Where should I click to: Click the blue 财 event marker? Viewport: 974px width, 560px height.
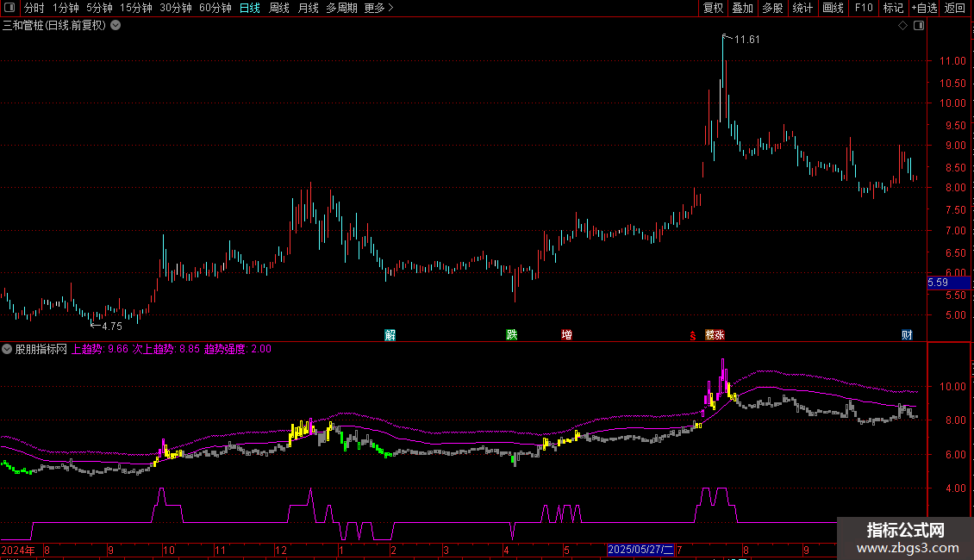tap(907, 335)
